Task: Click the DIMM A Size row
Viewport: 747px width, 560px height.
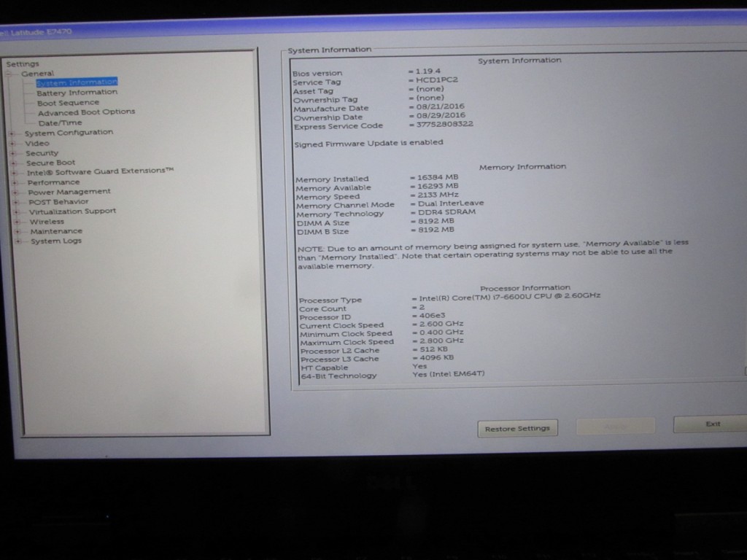Action: pyautogui.click(x=376, y=222)
